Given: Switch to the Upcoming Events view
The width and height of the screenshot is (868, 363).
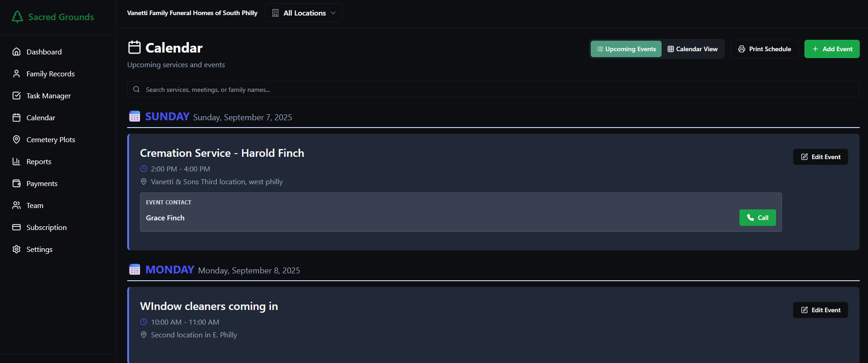Looking at the screenshot, I should [626, 49].
